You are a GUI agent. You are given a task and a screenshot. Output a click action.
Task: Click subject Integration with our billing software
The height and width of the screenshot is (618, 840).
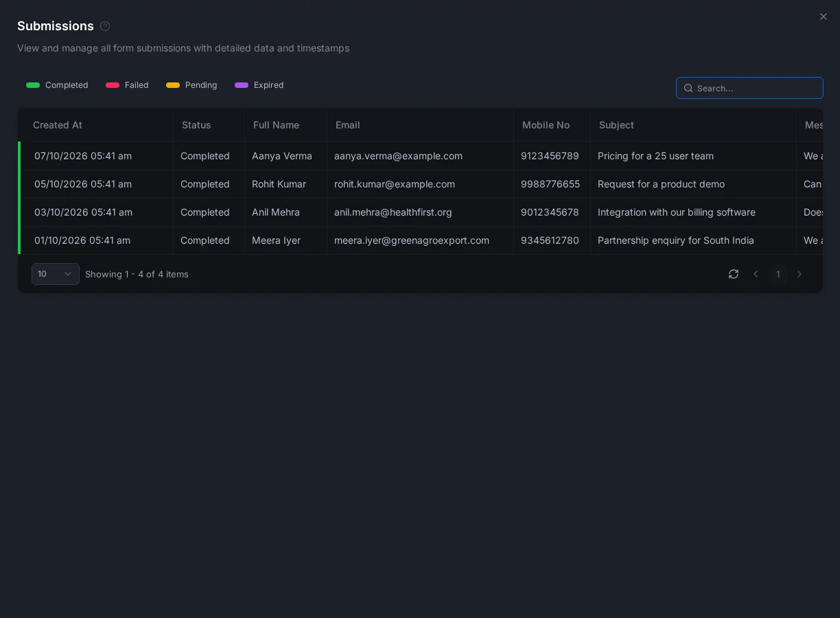(677, 212)
